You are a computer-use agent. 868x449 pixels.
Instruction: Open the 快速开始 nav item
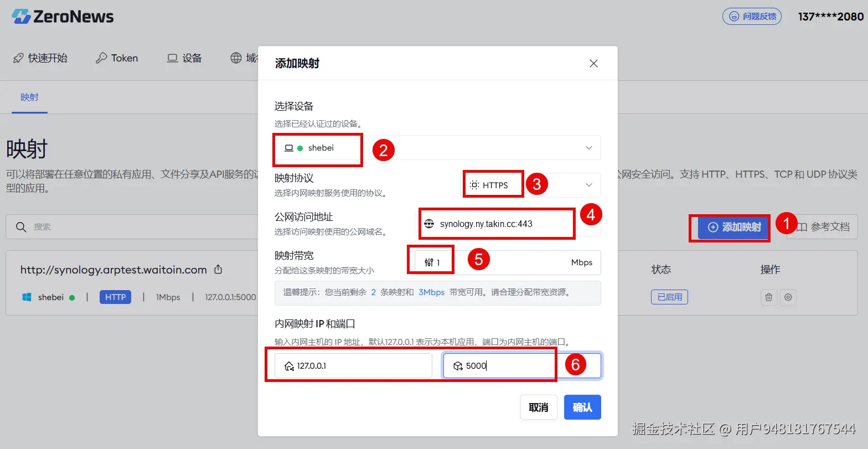pos(40,58)
